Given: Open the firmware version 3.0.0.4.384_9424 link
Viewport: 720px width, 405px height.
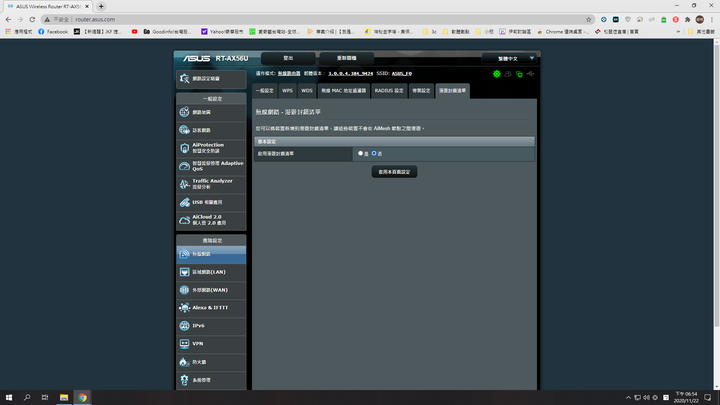Looking at the screenshot, I should (x=350, y=73).
